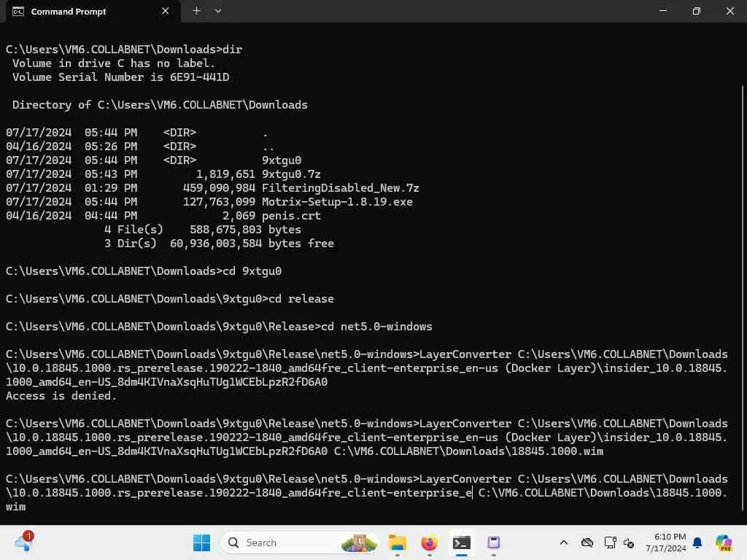Click the cloud sync tray icon
The image size is (747, 560).
pyautogui.click(x=587, y=542)
